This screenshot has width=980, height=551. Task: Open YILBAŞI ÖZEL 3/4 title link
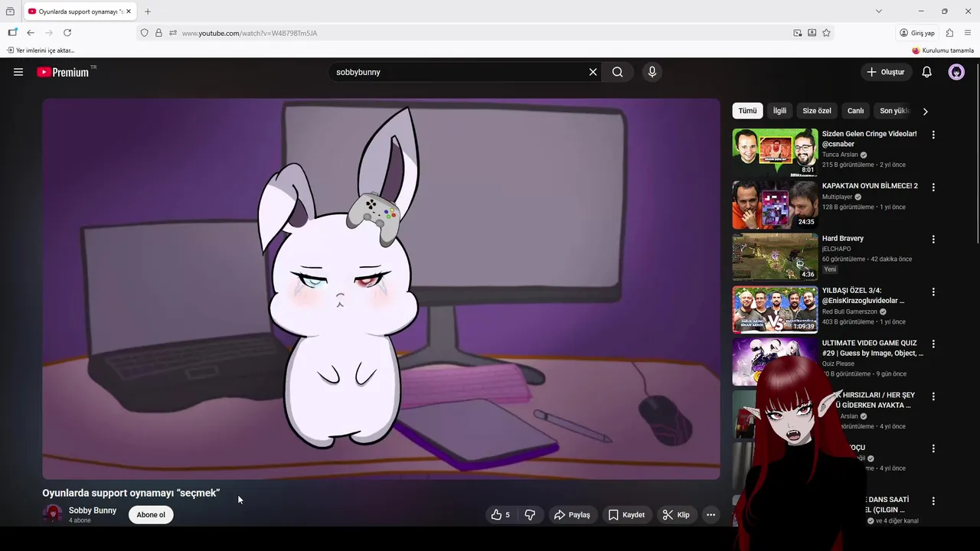[x=863, y=295]
